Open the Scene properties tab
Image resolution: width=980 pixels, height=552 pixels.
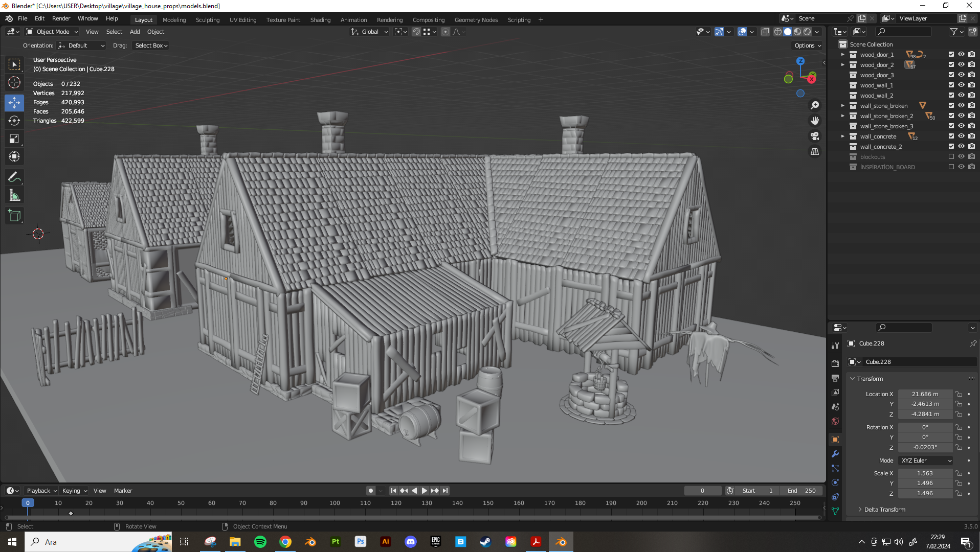click(x=835, y=407)
